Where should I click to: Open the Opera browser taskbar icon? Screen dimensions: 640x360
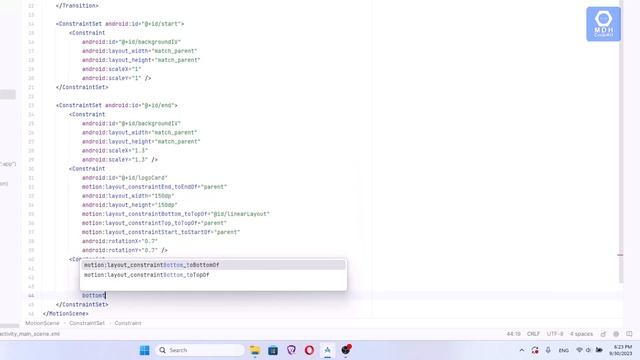point(309,350)
